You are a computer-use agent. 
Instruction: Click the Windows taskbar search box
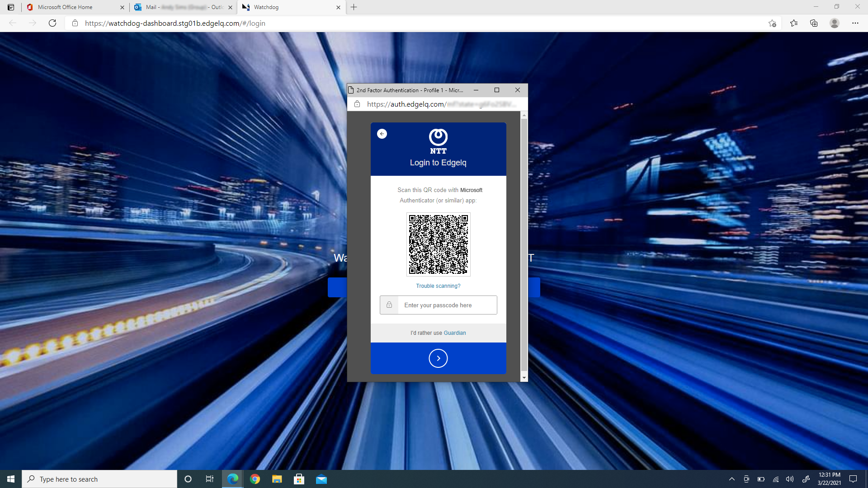coord(99,479)
